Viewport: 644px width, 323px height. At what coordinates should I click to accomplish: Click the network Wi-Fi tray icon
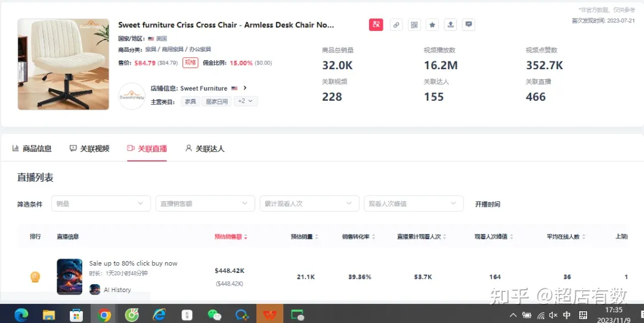click(x=541, y=315)
